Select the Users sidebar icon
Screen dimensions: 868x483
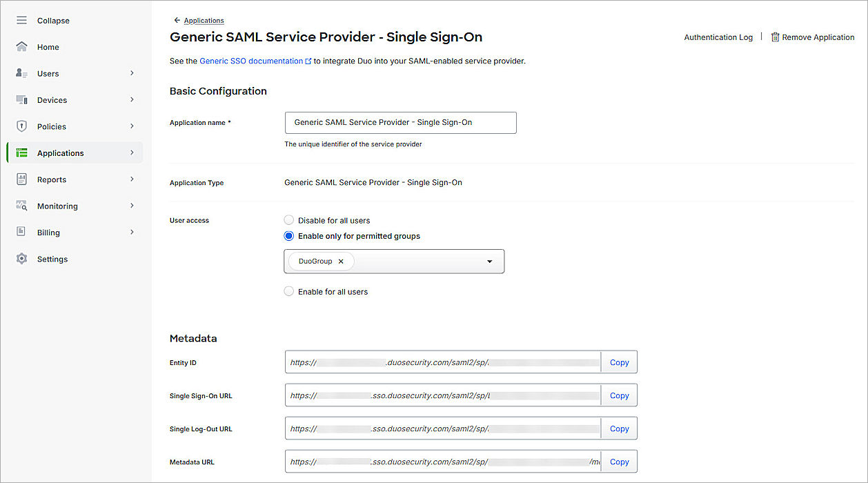21,73
